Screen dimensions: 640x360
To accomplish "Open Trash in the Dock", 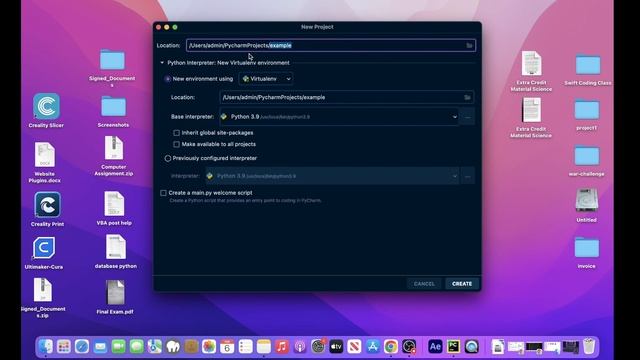I will pos(589,347).
